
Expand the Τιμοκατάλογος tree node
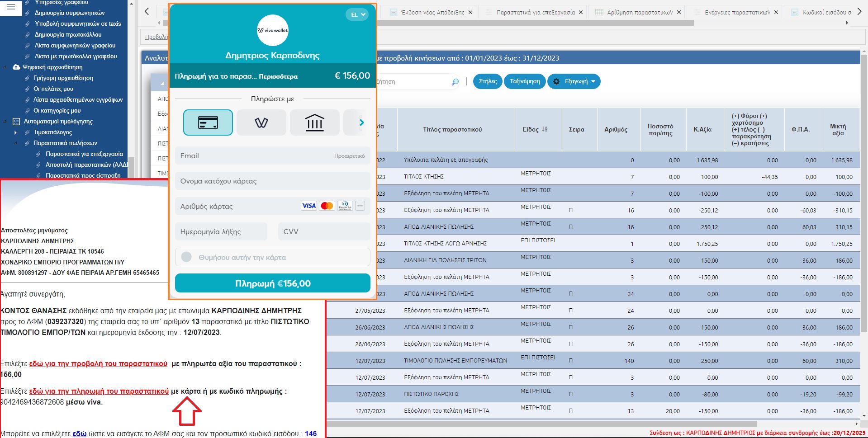(15, 132)
